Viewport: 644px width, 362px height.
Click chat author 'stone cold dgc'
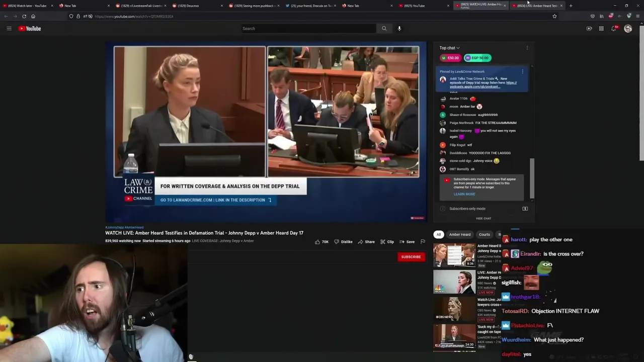coord(460,161)
